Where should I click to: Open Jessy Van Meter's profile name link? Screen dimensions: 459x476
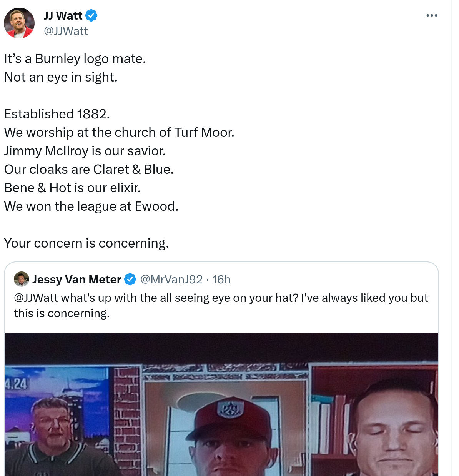[76, 280]
